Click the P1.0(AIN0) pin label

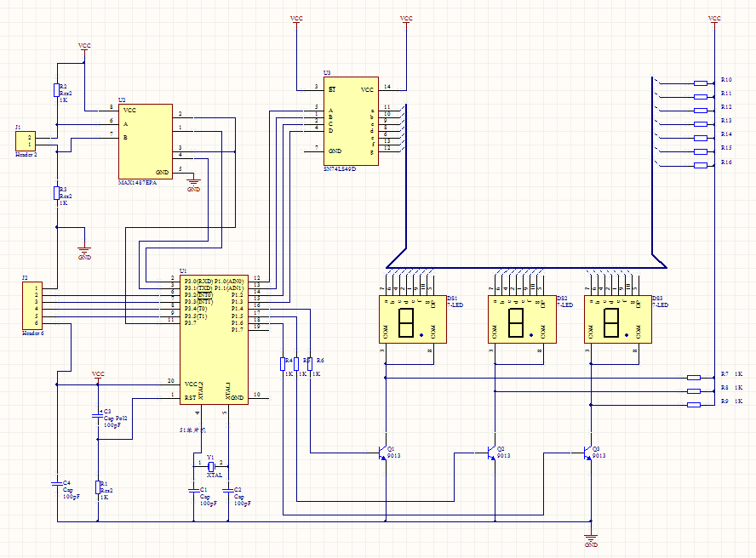(229, 281)
